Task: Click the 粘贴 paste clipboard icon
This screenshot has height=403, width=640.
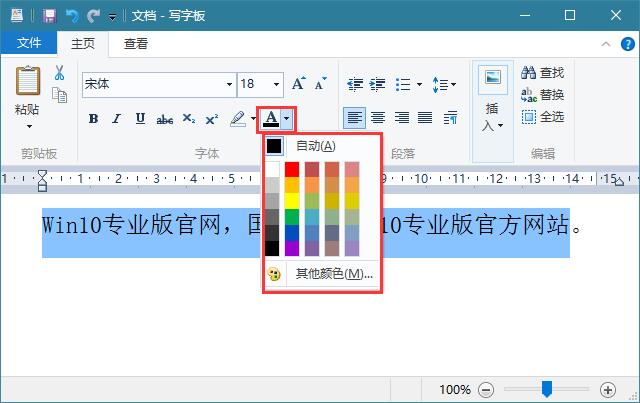Action: [28, 80]
